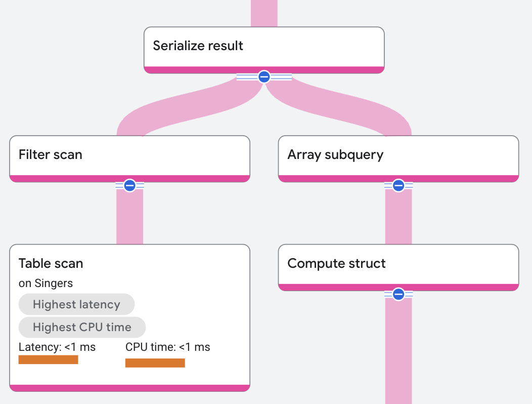Select the Compute struct operator card

click(398, 264)
